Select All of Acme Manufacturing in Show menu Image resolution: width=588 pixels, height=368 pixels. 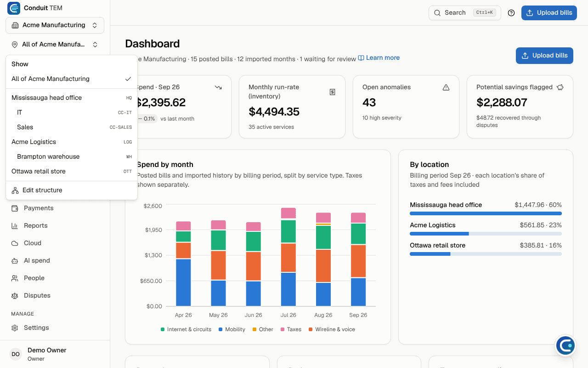pyautogui.click(x=72, y=79)
